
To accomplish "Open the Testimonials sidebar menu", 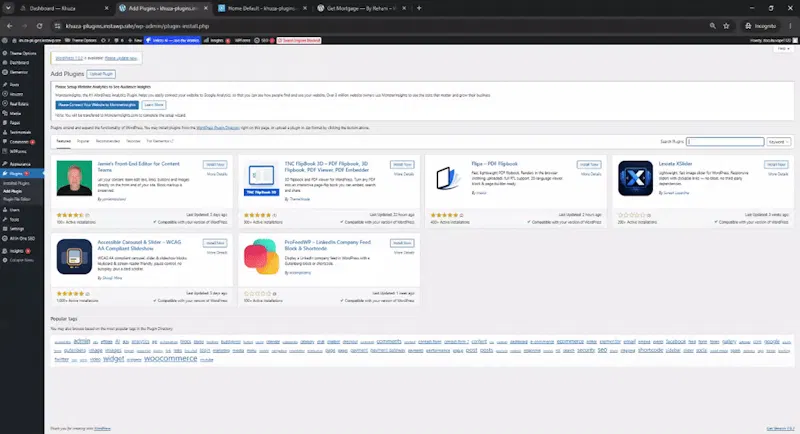I will click(20, 133).
